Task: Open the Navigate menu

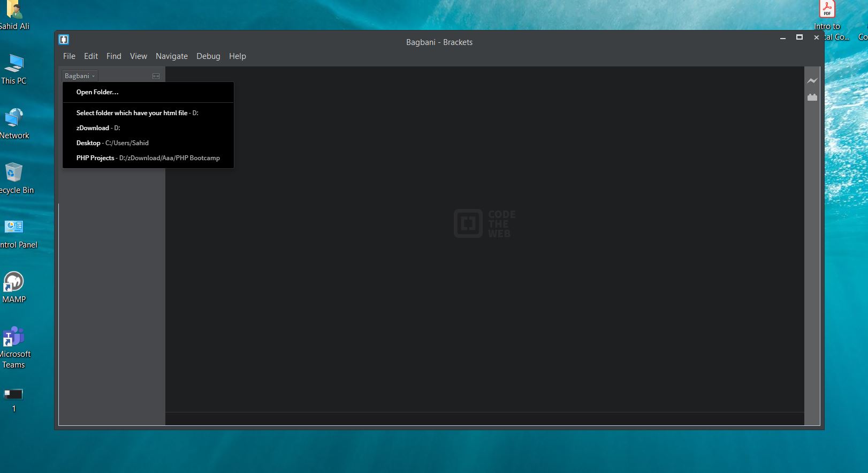Action: 171,56
